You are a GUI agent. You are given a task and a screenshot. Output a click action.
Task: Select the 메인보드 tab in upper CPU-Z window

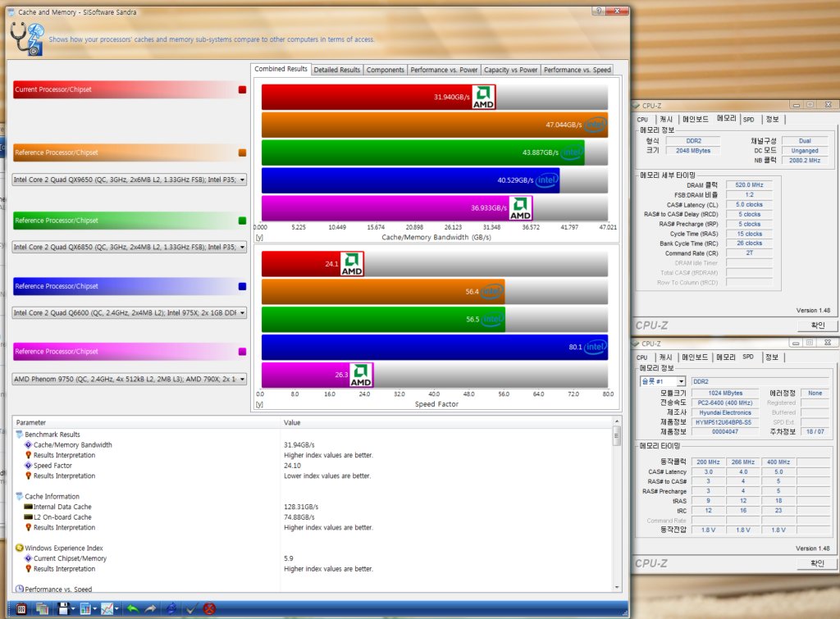pos(696,120)
